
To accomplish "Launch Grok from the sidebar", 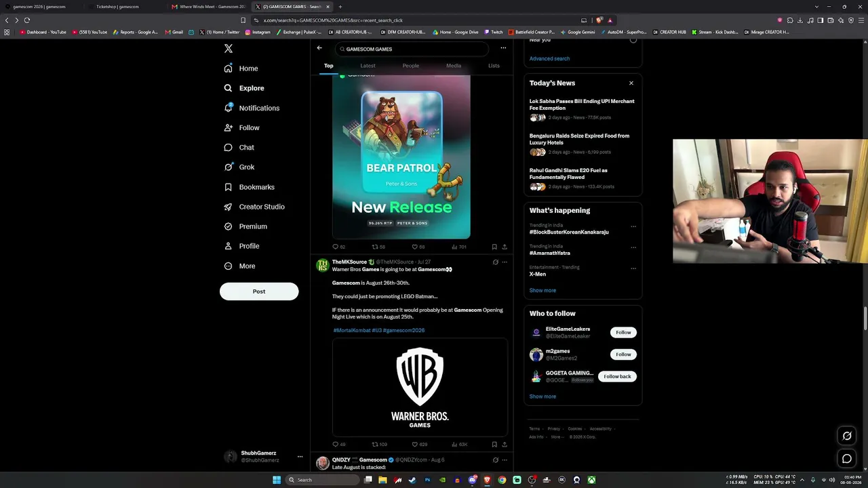I will pos(239,167).
